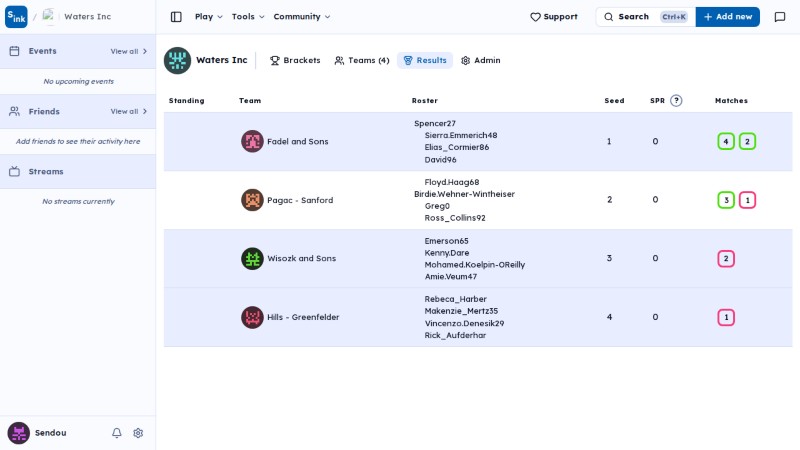This screenshot has height=450, width=800.
Task: Click roster player Floyd.Haag68
Action: click(x=452, y=182)
